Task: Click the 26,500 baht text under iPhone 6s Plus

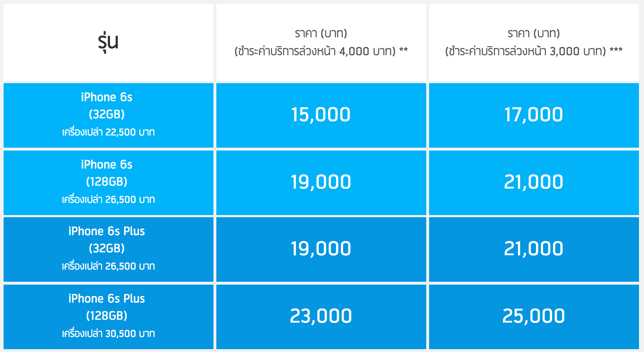Action: 108,266
